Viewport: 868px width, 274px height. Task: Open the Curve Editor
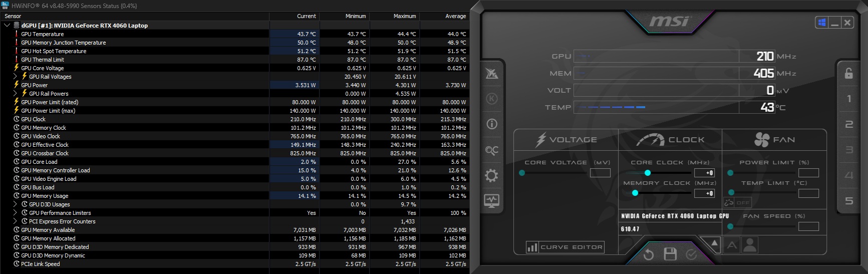click(x=565, y=247)
